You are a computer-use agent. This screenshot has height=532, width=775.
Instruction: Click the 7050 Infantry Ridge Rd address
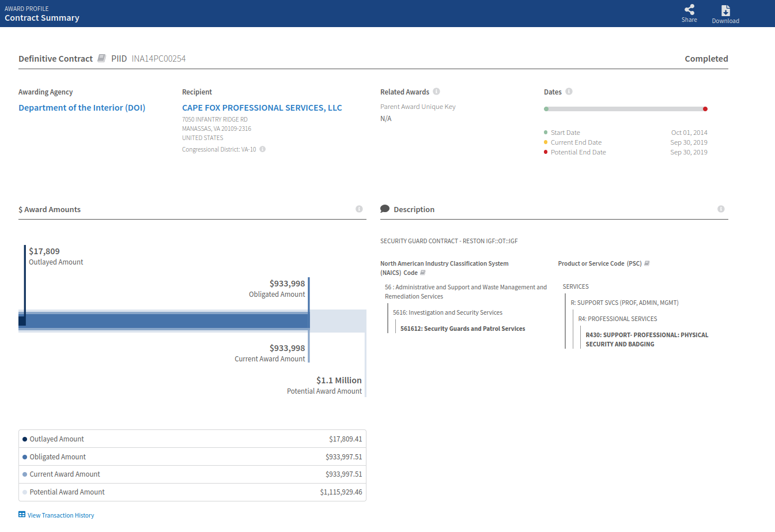click(215, 119)
